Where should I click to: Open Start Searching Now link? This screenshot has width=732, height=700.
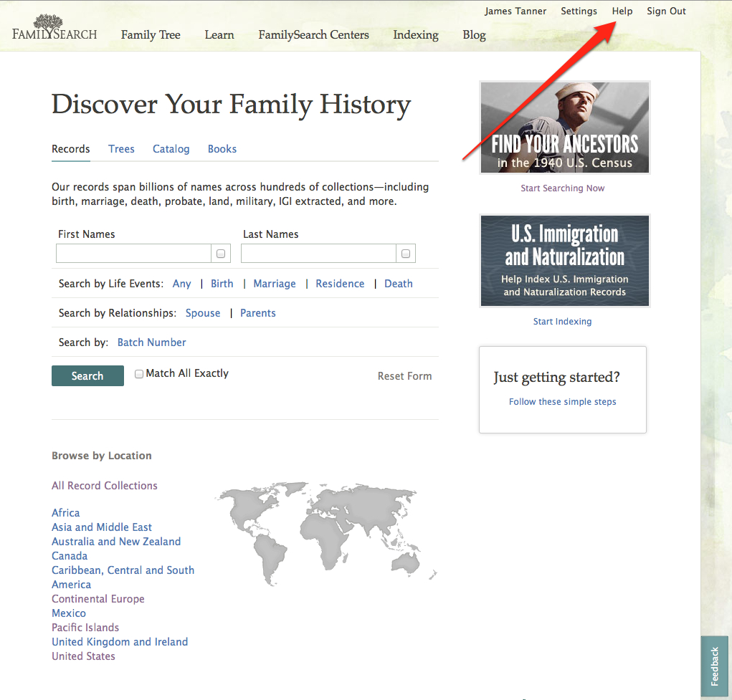(x=562, y=187)
